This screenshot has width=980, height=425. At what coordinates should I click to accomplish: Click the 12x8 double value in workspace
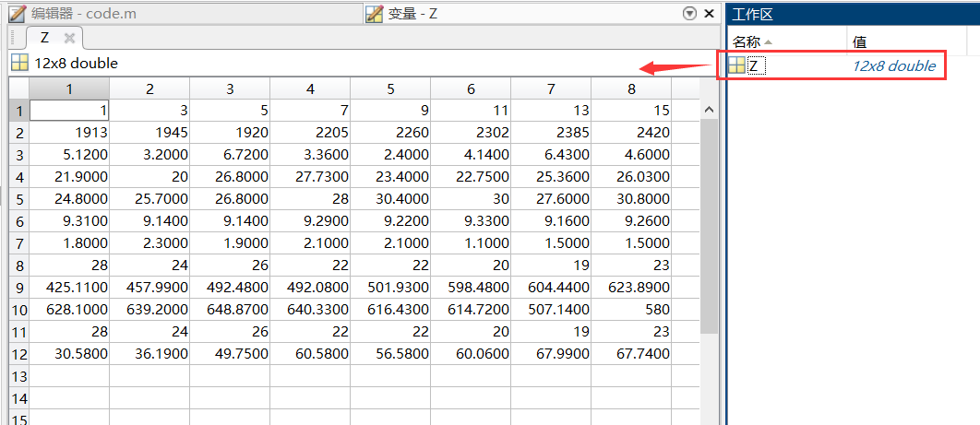click(x=894, y=65)
